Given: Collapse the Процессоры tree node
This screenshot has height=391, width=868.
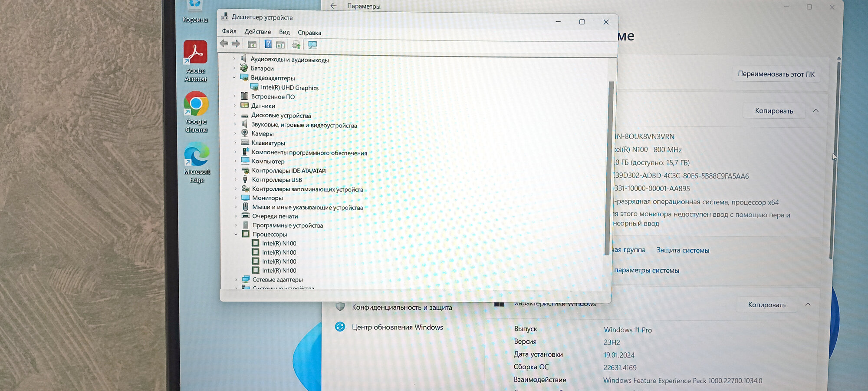Looking at the screenshot, I should pyautogui.click(x=236, y=234).
